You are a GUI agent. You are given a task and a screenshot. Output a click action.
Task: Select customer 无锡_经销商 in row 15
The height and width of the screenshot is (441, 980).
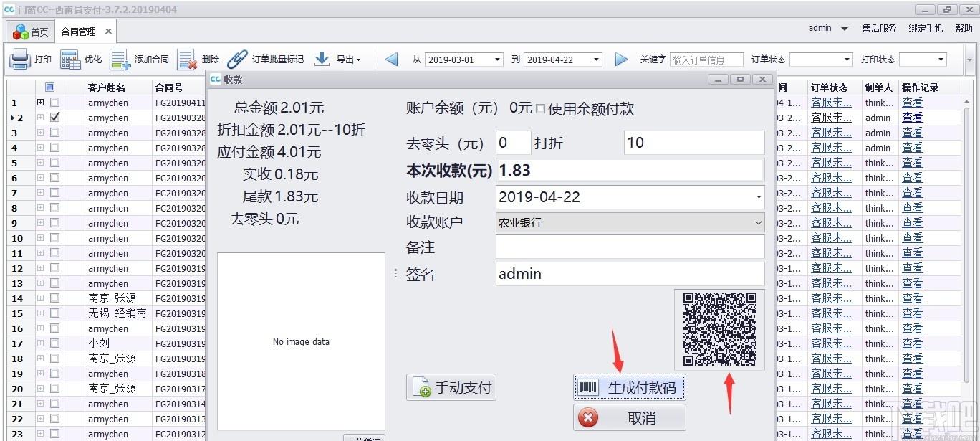coord(117,313)
